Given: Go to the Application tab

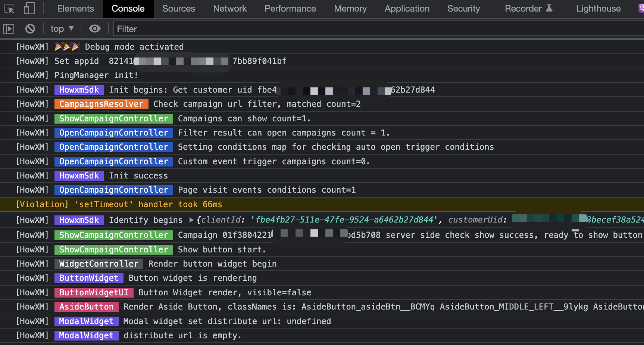Looking at the screenshot, I should (407, 9).
